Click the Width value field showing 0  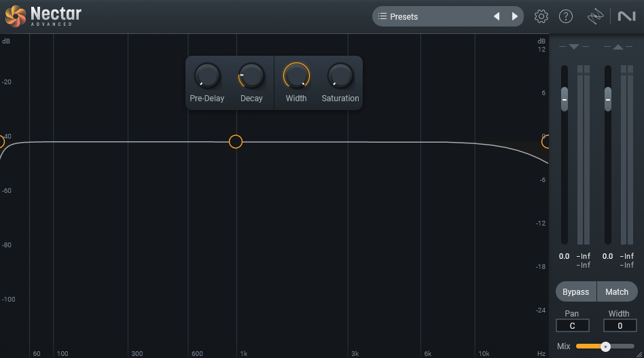point(620,325)
